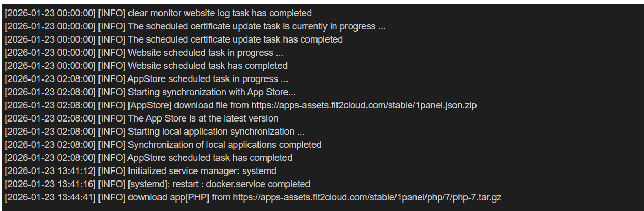Click 'Website scheduled task has completed' entry

pos(207,66)
